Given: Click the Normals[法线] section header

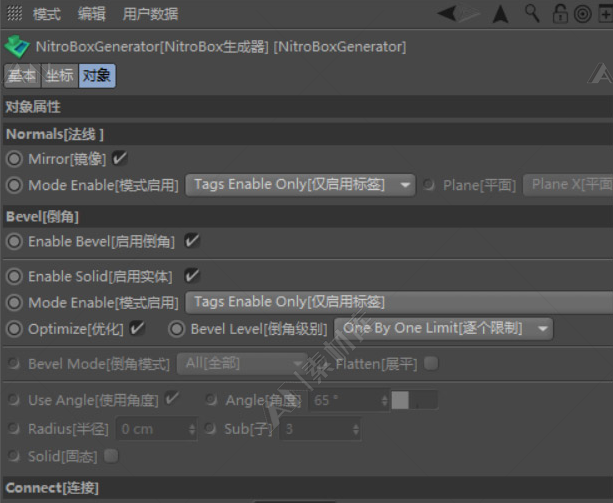Looking at the screenshot, I should pos(308,134).
